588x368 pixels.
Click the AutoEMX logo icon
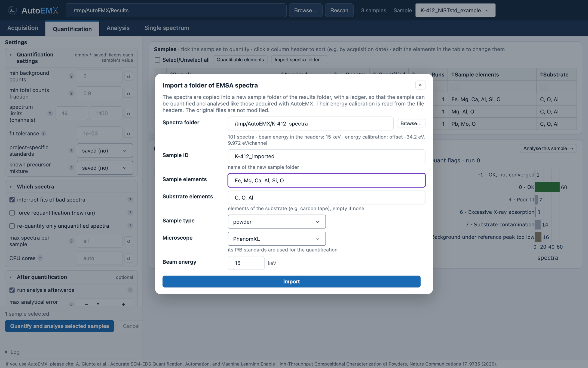[13, 10]
